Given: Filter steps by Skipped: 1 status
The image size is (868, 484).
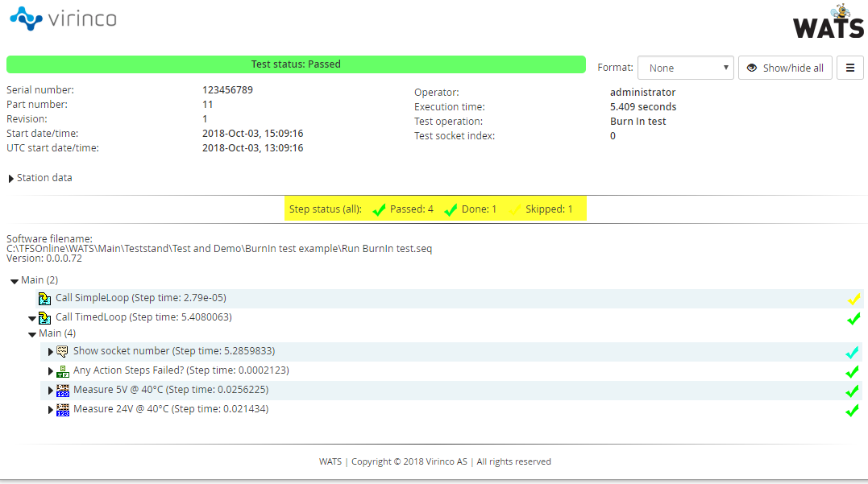Looking at the screenshot, I should [x=541, y=209].
